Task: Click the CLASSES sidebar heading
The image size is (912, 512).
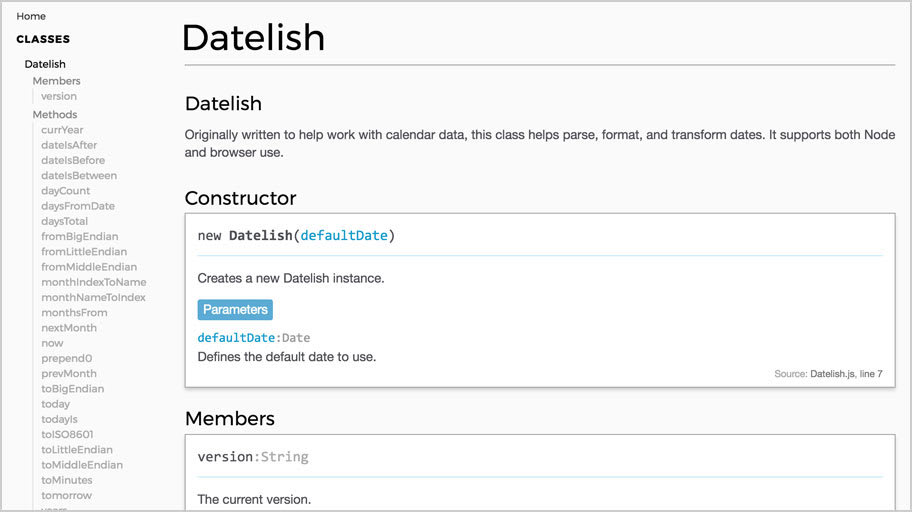Action: (43, 40)
